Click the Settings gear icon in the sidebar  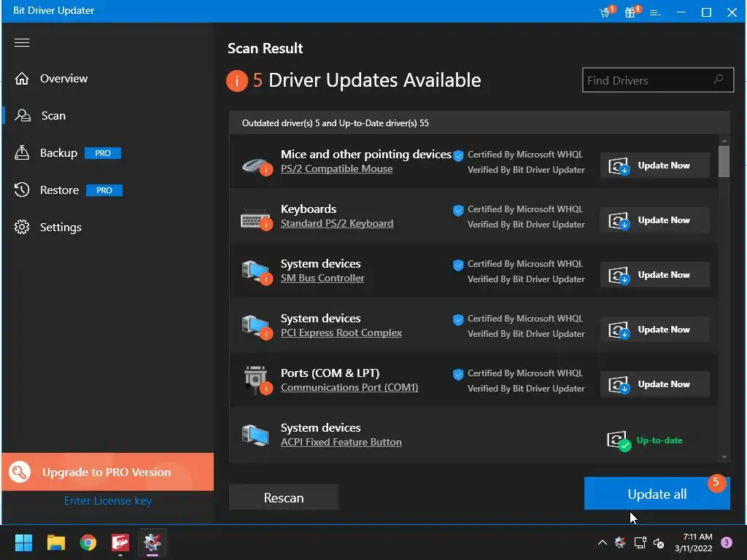(x=22, y=227)
